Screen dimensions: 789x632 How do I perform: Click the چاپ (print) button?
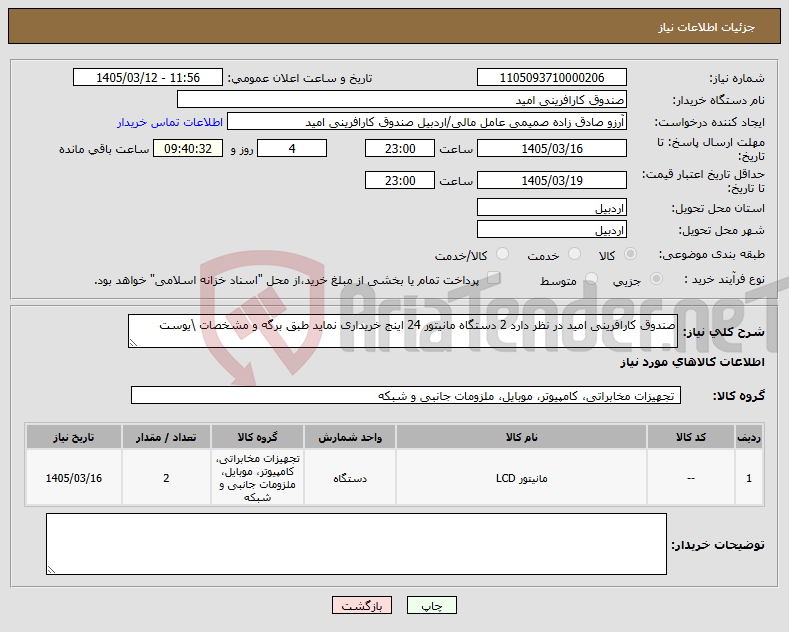[432, 605]
